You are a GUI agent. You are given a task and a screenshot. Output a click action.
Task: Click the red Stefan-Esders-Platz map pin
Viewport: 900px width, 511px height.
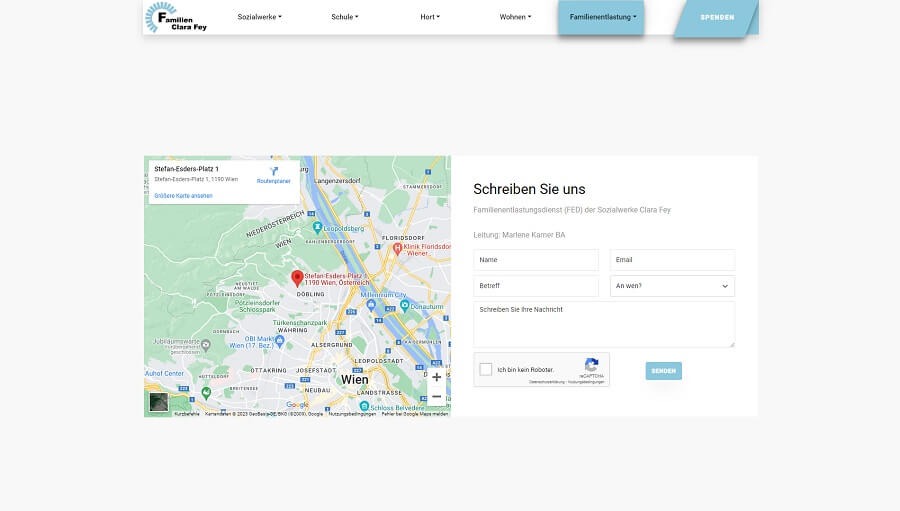[297, 278]
